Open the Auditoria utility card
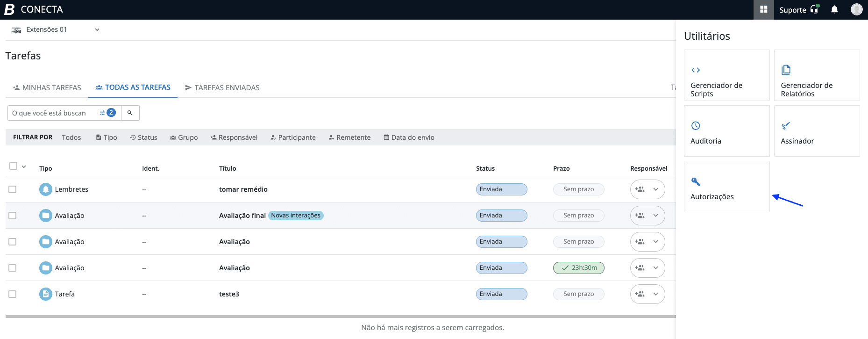 [726, 131]
